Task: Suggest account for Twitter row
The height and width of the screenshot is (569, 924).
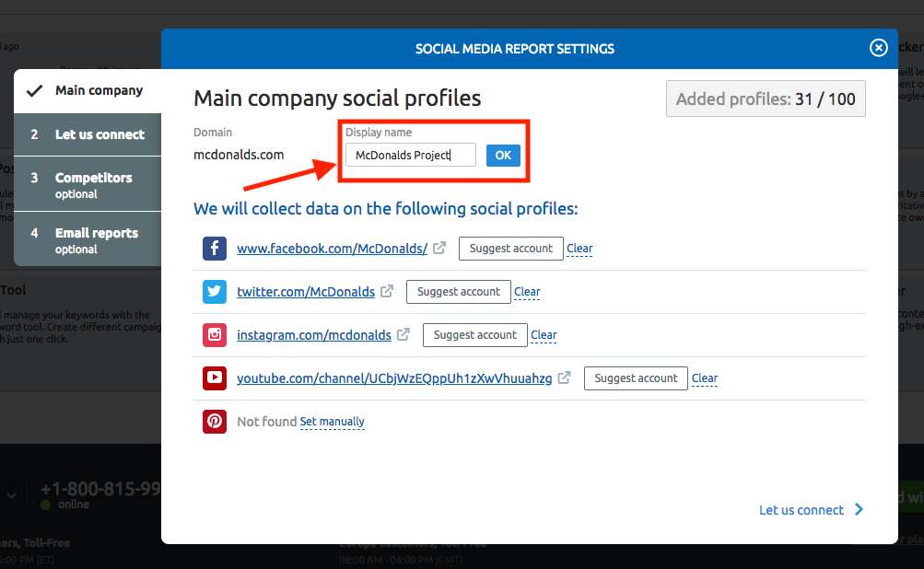Action: (459, 292)
